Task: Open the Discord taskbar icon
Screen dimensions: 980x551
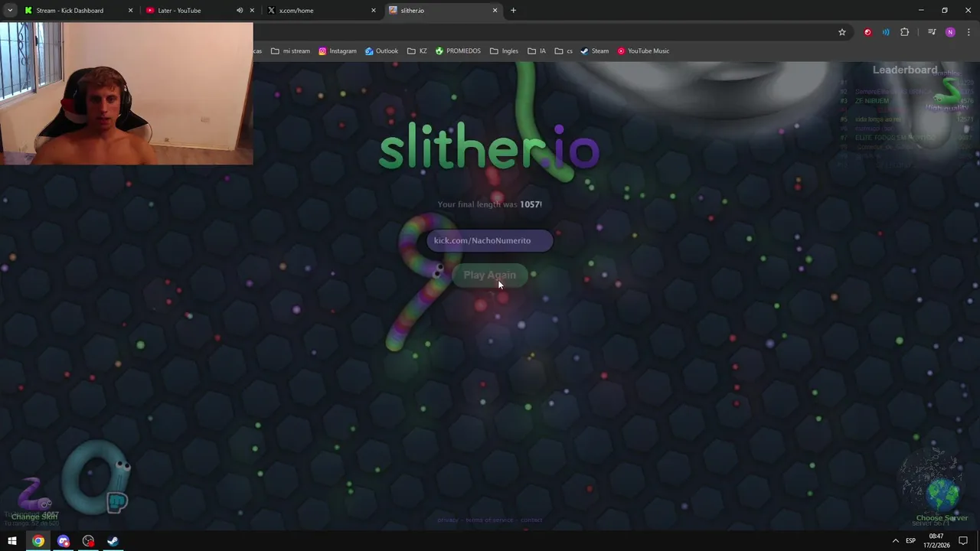Action: 64,541
